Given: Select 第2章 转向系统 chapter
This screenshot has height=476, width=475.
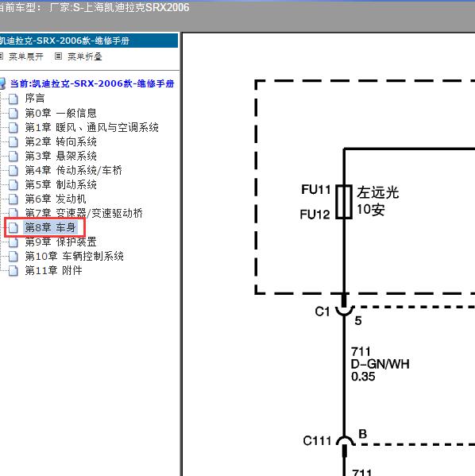Looking at the screenshot, I should pyautogui.click(x=60, y=141).
